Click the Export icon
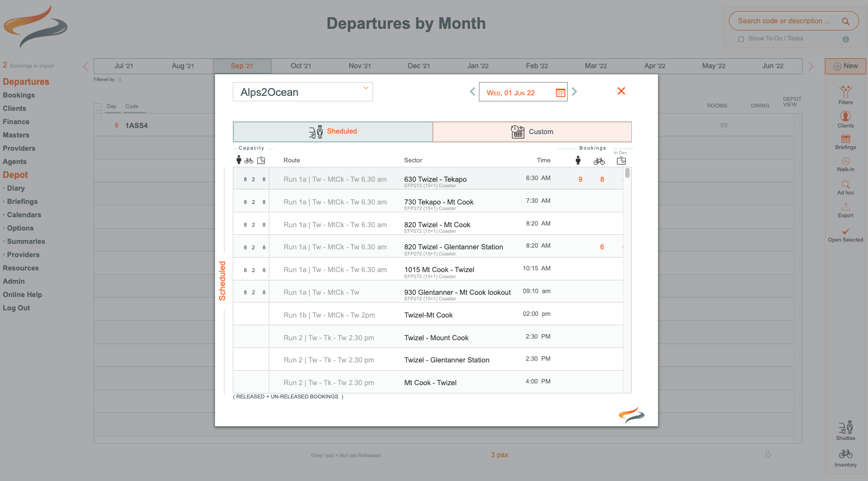The height and width of the screenshot is (481, 868). coord(845,207)
